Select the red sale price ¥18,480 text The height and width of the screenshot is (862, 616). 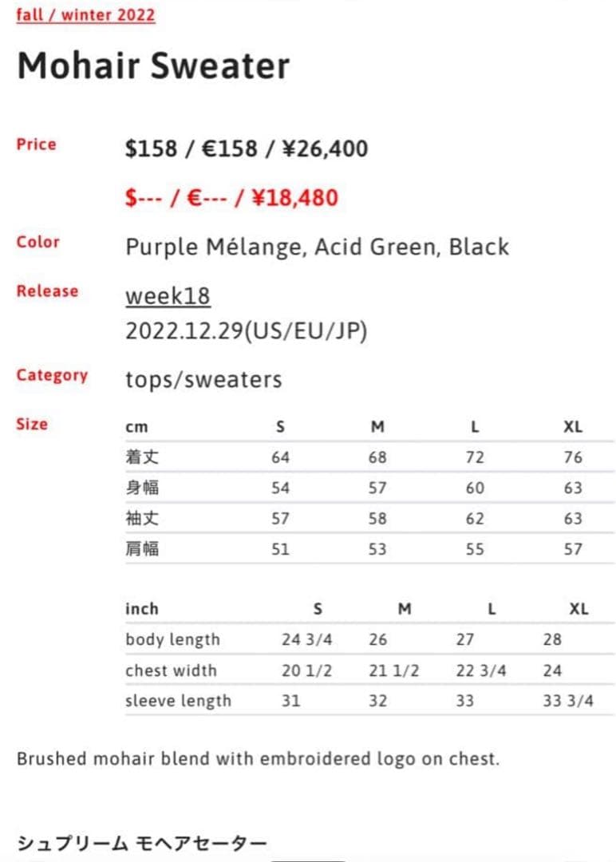click(231, 197)
